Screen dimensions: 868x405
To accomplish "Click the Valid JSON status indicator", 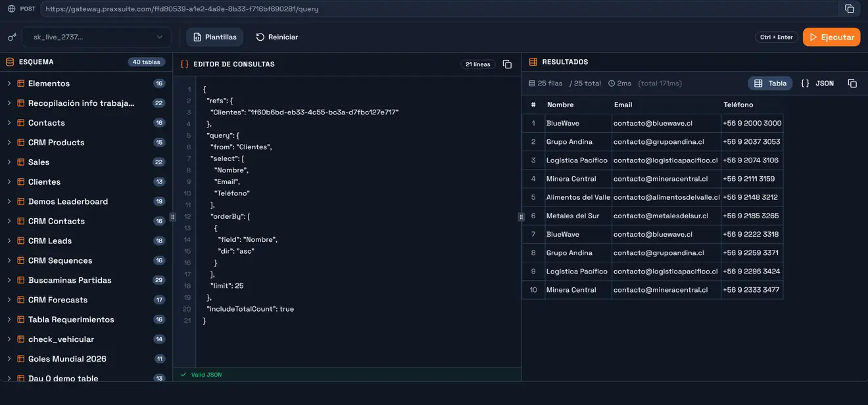I will click(201, 375).
